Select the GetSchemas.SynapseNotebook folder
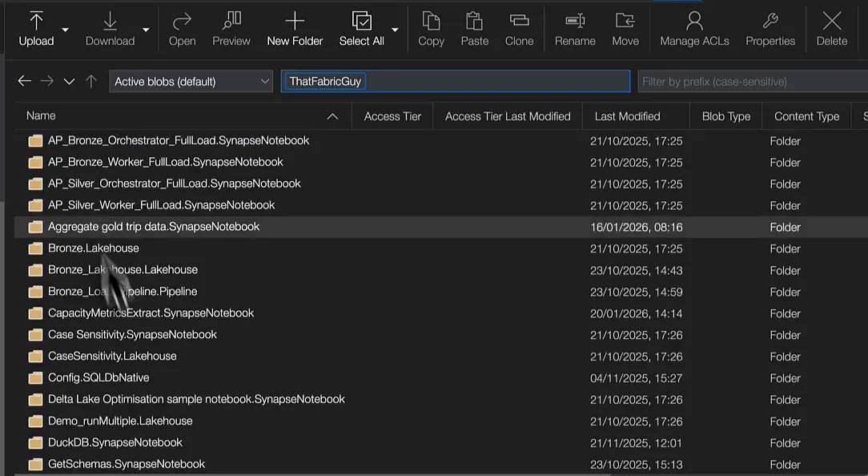 click(x=127, y=464)
